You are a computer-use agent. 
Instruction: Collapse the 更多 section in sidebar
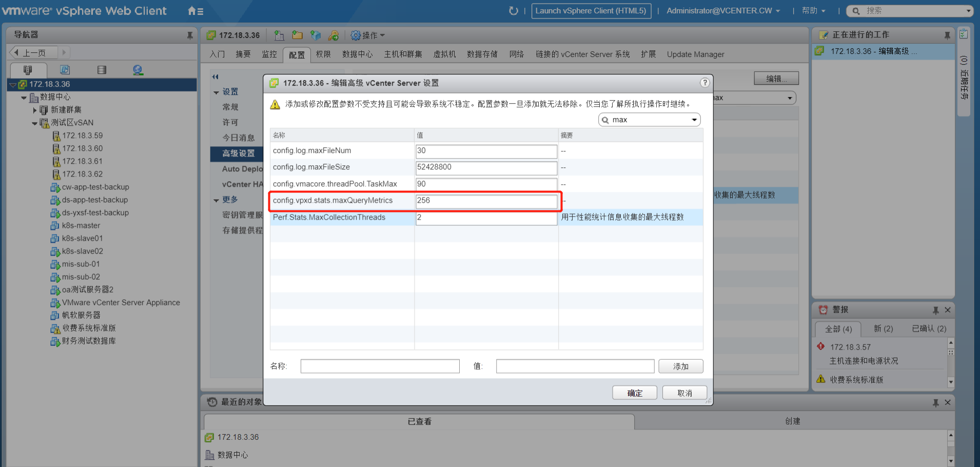coord(216,200)
